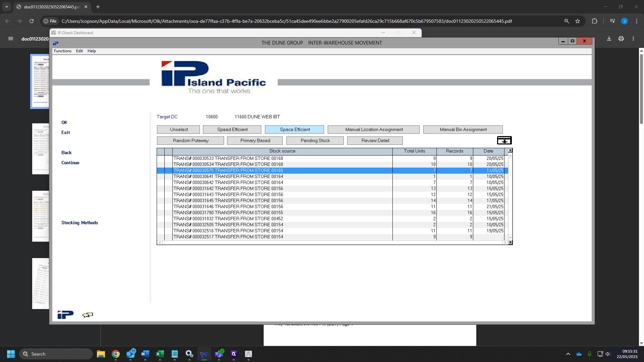This screenshot has height=362, width=644.
Task: Click the Date column header
Action: 488,151
